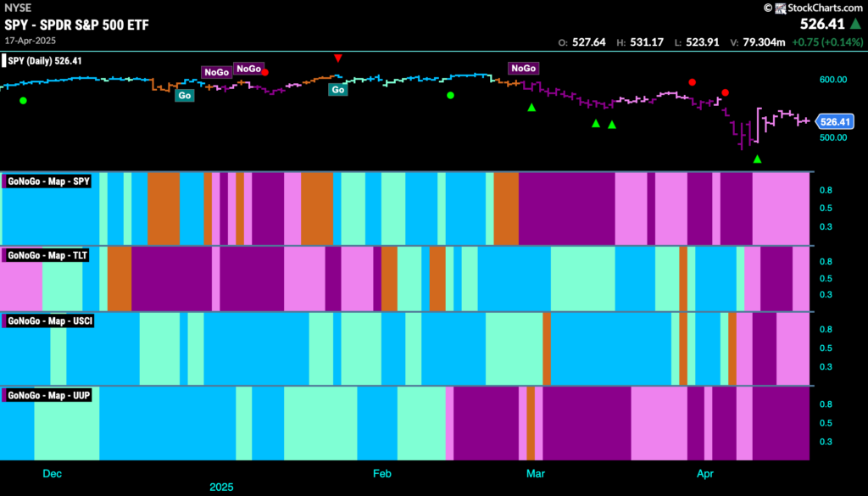
Task: Click the SPY - SPDR S&P 500 ETF title
Action: click(77, 25)
